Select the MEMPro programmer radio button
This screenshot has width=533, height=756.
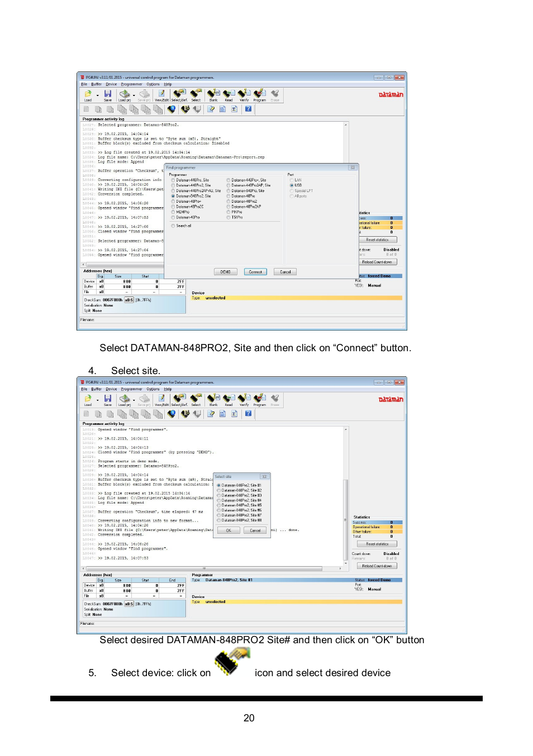pos(173,212)
